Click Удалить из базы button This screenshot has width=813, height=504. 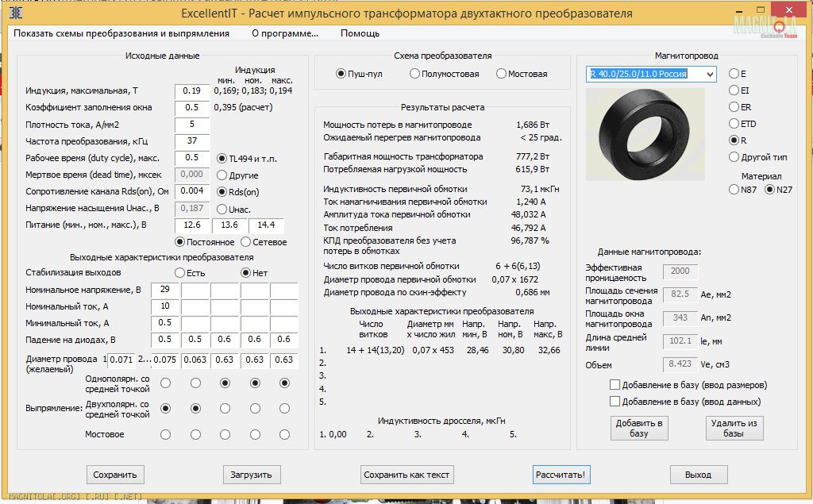tap(734, 428)
